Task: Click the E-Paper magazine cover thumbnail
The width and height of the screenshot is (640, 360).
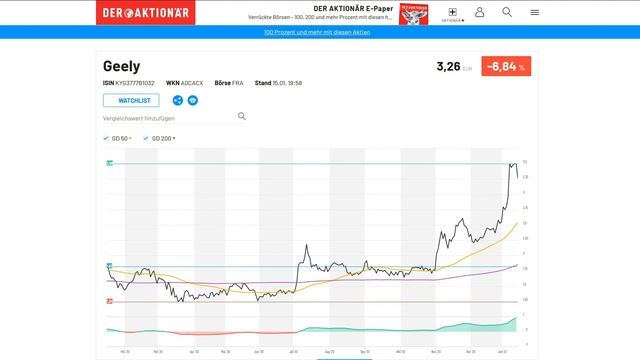Action: tap(413, 14)
